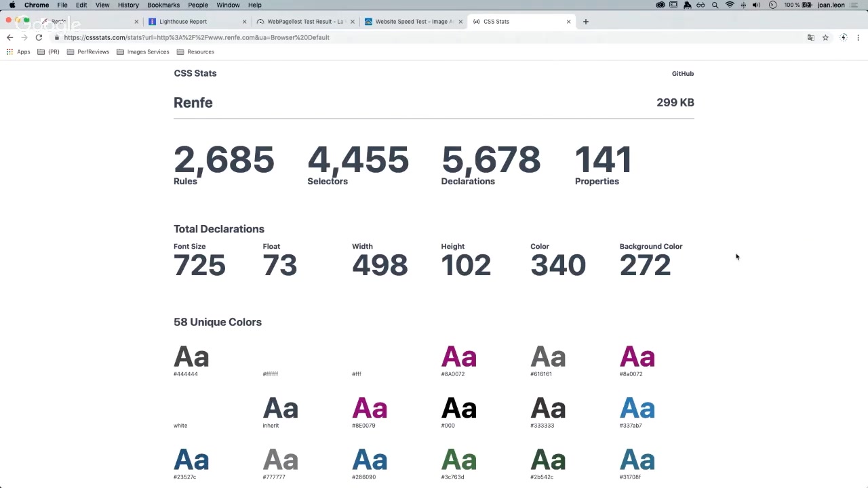The width and height of the screenshot is (868, 488).
Task: Bookmark this page with the star icon
Action: click(825, 37)
